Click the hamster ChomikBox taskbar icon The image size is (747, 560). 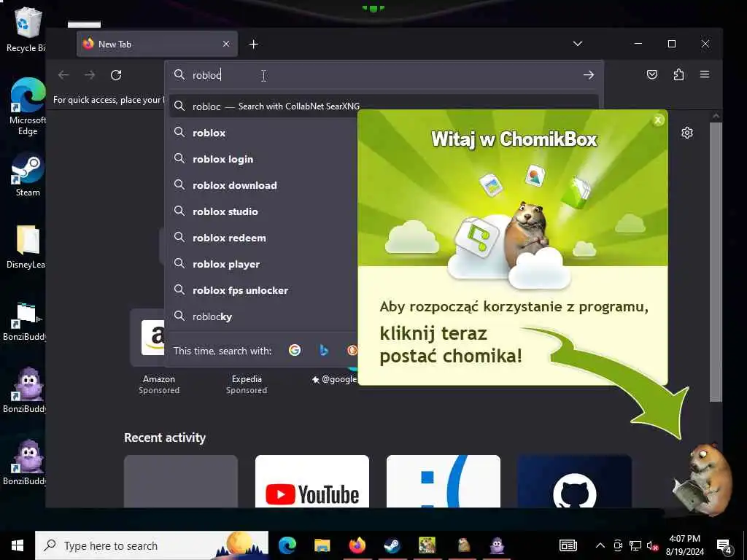tap(463, 545)
